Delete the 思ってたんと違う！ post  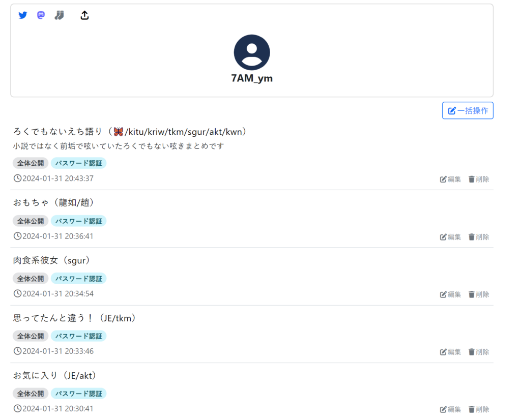(479, 352)
